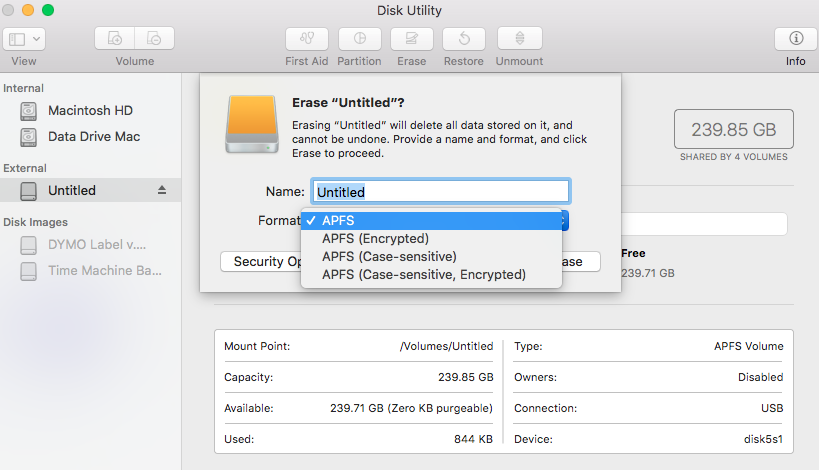Click the Untitled drive icon in sidebar
Viewport: 819px width, 470px height.
click(x=28, y=191)
